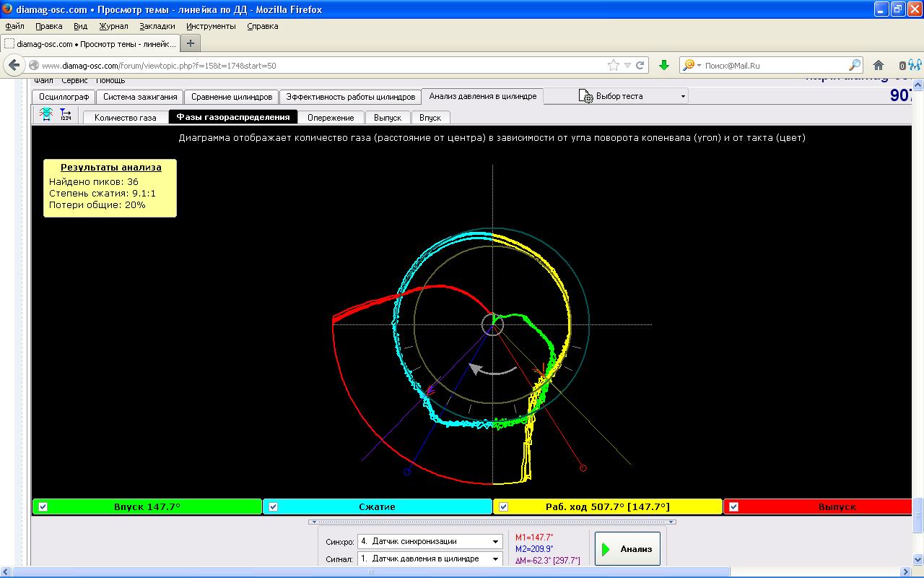Click the 'Анализ' run button

point(627,549)
